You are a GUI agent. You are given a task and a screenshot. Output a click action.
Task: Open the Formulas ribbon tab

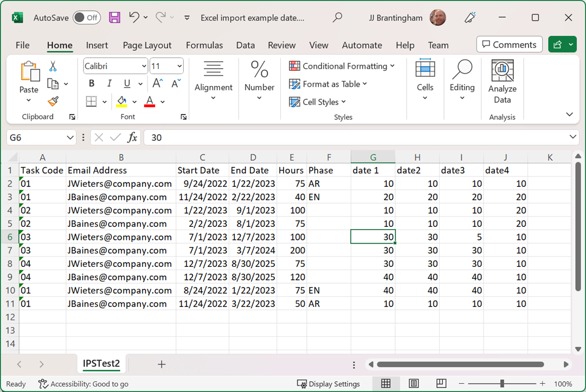(x=204, y=45)
